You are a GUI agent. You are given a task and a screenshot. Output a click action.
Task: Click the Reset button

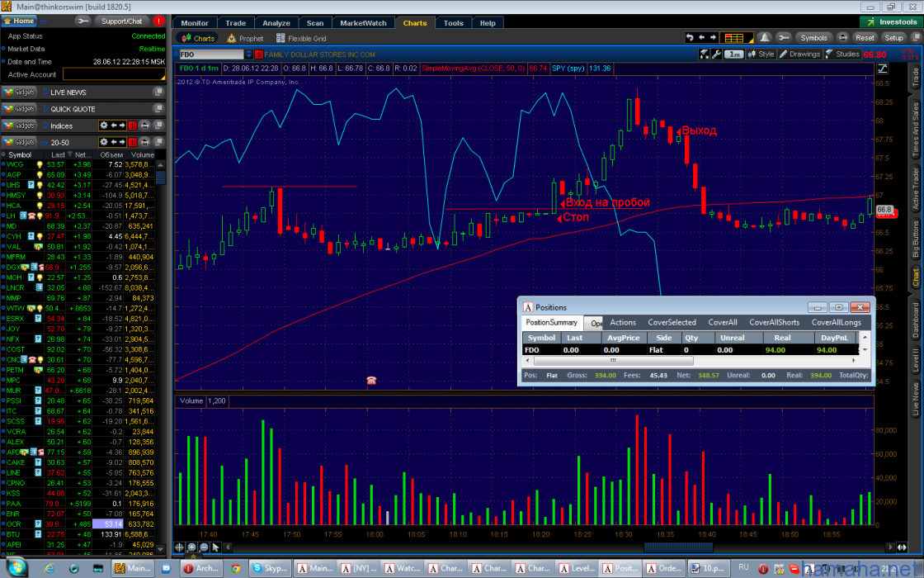click(x=865, y=38)
